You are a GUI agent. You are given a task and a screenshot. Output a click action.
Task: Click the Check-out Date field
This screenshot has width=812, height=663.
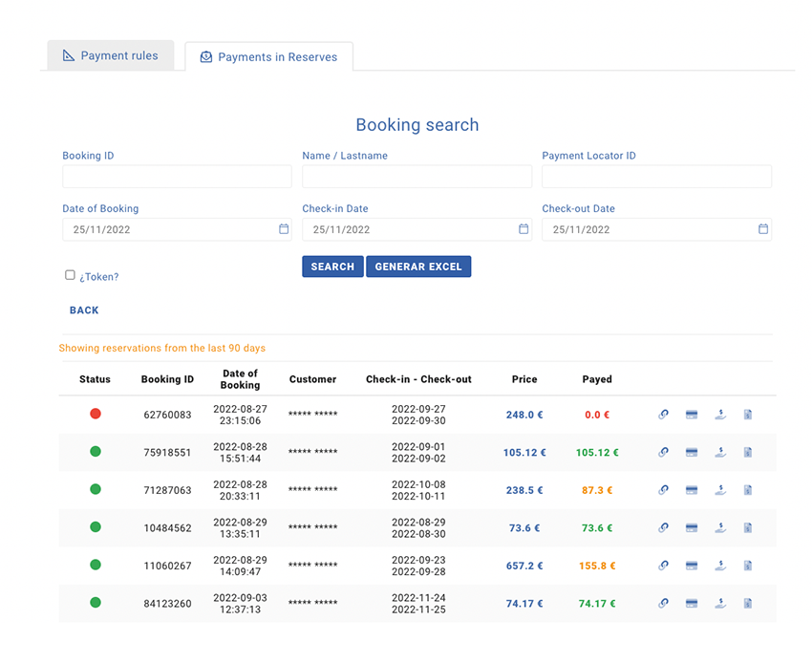point(656,229)
